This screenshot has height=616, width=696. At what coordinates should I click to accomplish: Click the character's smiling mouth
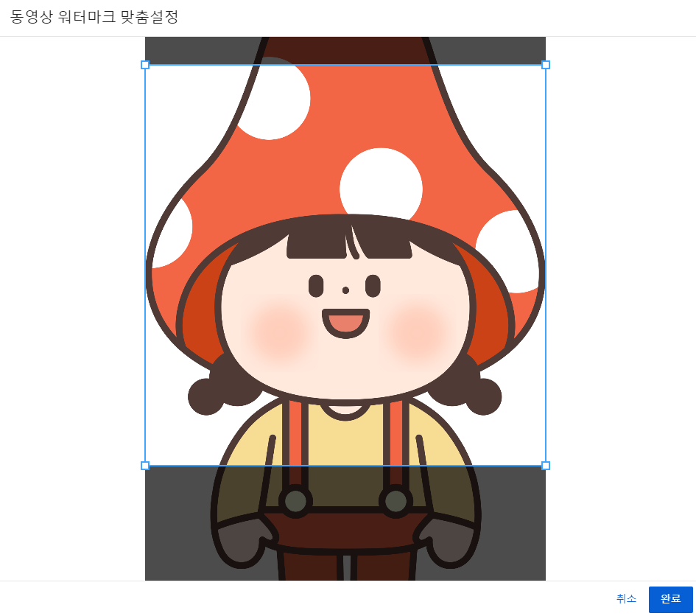click(345, 323)
